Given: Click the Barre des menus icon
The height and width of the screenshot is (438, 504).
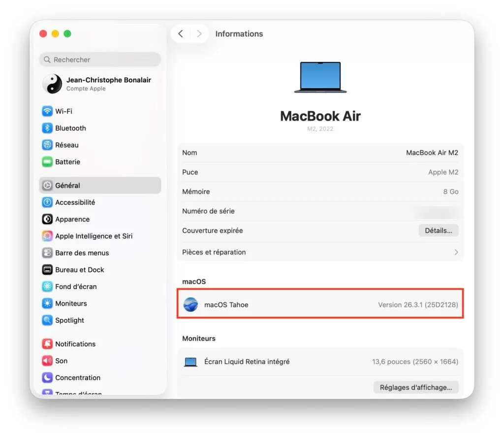Looking at the screenshot, I should point(47,253).
